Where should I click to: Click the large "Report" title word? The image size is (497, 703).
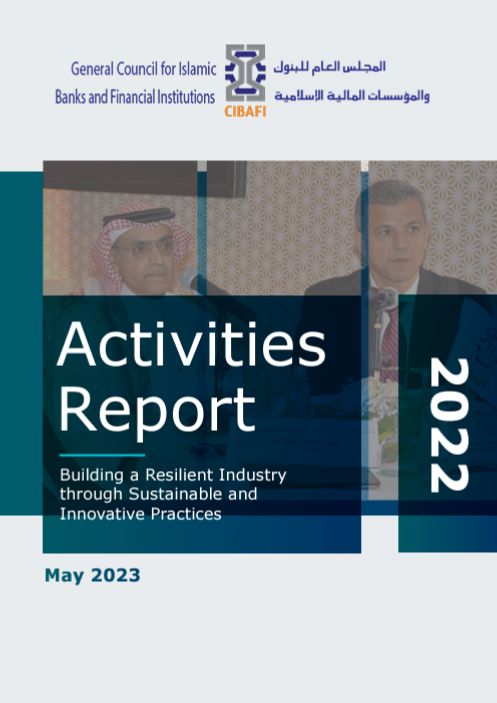pos(157,412)
